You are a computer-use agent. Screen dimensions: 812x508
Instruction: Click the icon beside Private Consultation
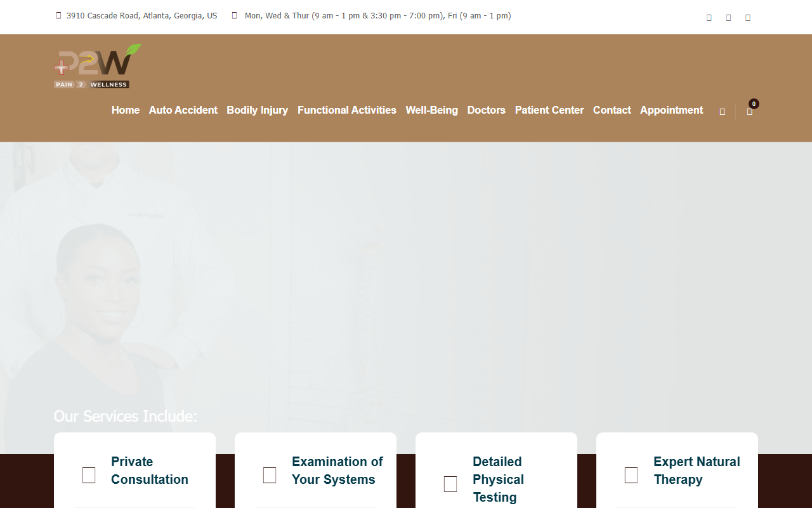tap(89, 475)
